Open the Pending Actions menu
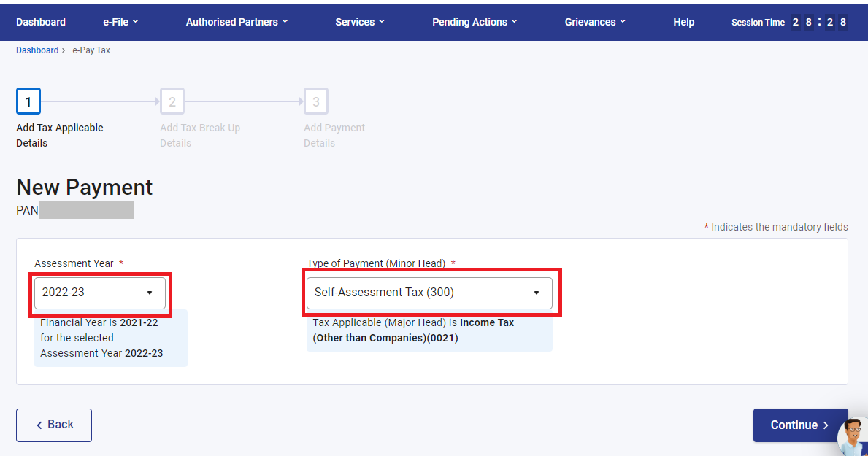868x456 pixels. tap(469, 22)
